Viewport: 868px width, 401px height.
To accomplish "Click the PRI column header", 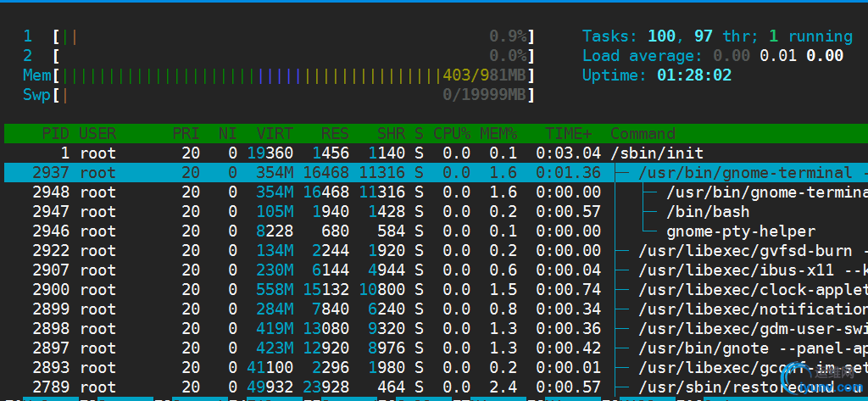I will tap(186, 133).
